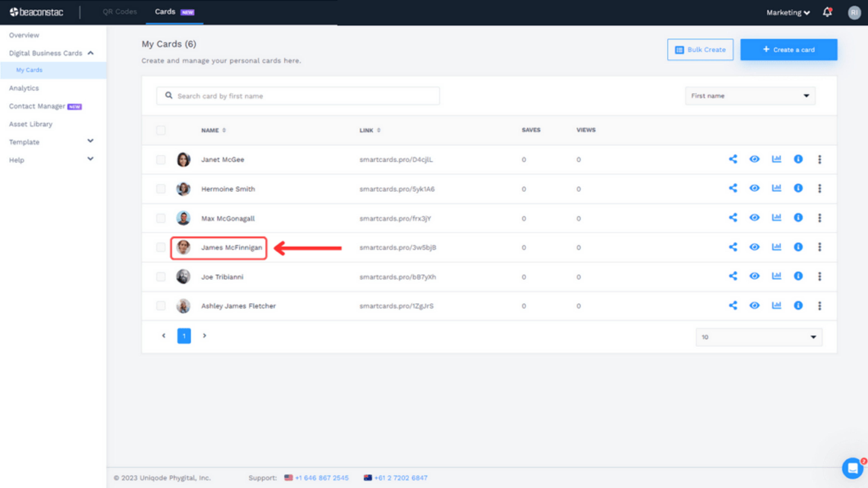The height and width of the screenshot is (488, 868).
Task: Open Analytics in the sidebar
Action: [x=24, y=88]
